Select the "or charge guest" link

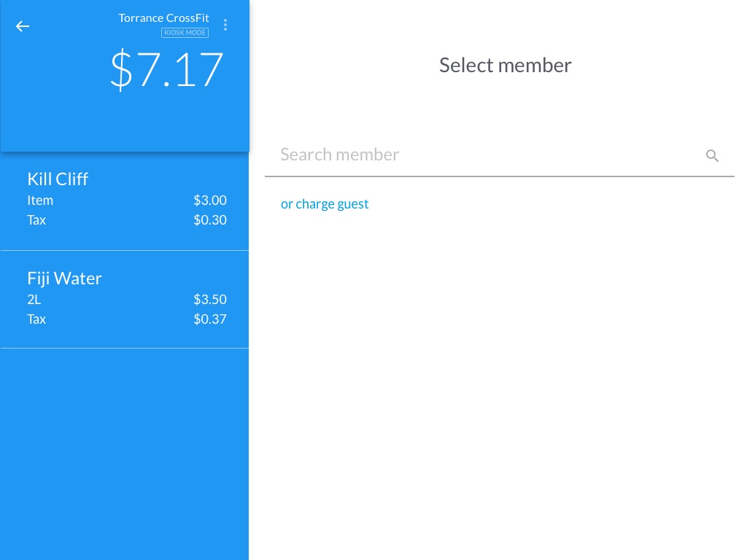[x=325, y=204]
